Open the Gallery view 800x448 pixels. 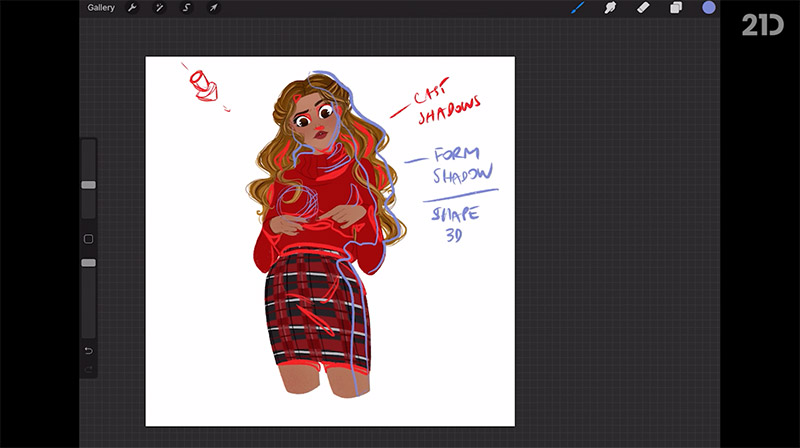pos(101,8)
